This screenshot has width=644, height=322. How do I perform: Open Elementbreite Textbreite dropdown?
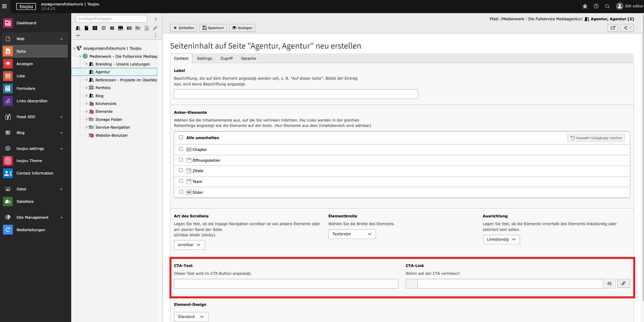tap(352, 234)
